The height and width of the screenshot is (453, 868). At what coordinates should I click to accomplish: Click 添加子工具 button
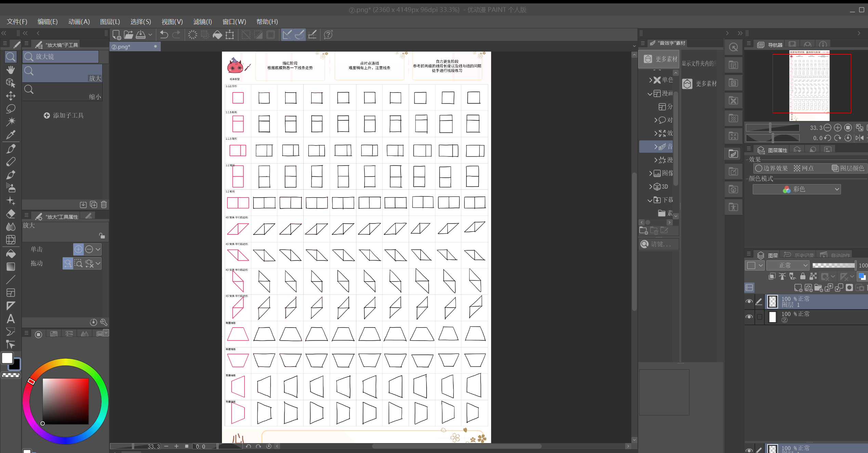[x=64, y=115]
